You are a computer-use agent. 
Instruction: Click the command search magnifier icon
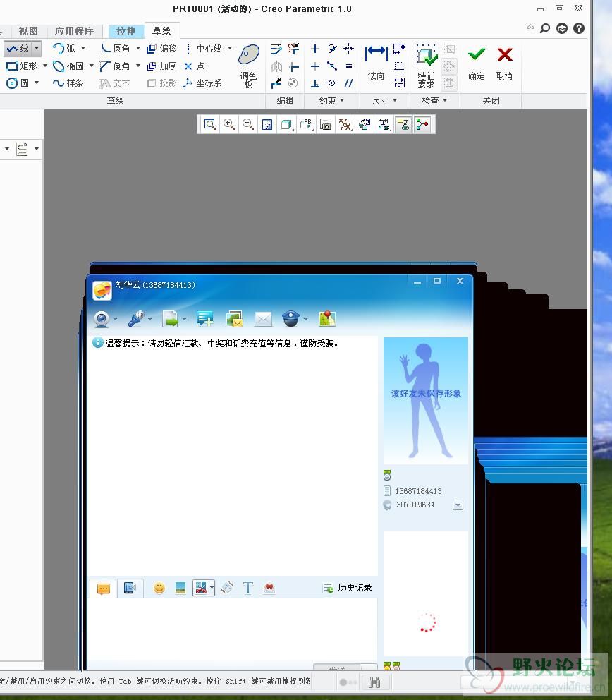[544, 28]
